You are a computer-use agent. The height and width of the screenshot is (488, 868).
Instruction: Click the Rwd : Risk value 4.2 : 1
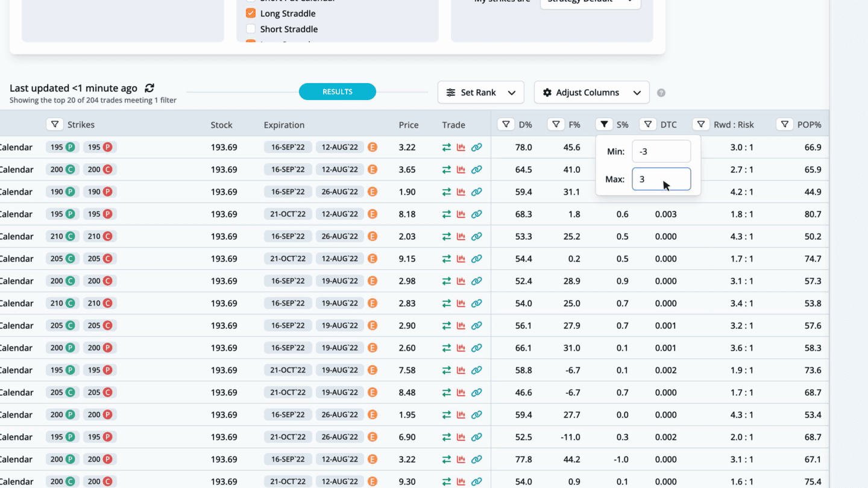click(741, 192)
